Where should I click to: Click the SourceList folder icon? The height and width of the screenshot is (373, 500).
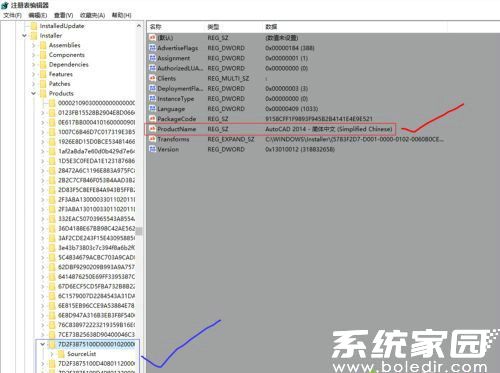coord(61,354)
